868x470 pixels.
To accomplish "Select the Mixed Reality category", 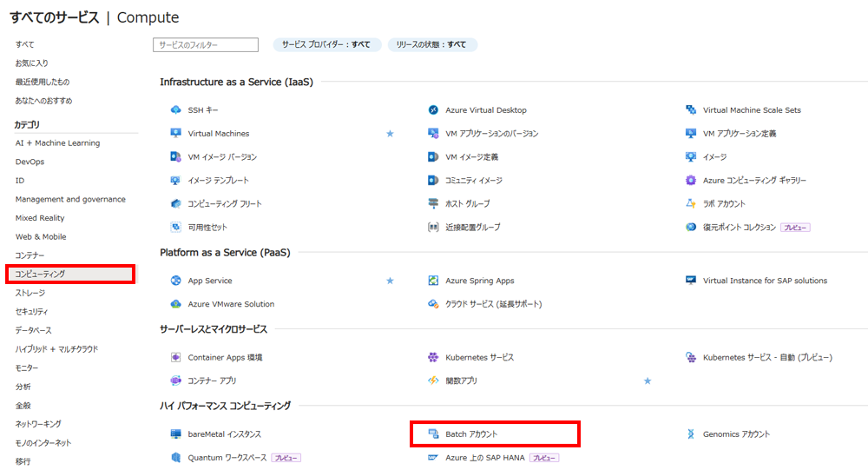I will point(40,218).
